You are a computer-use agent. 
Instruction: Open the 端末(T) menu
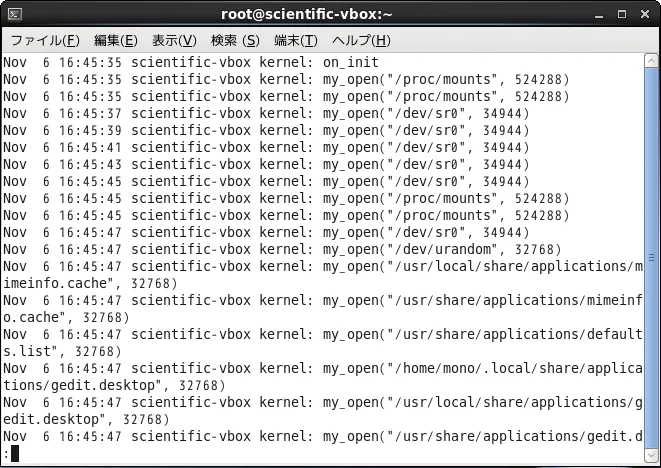296,41
